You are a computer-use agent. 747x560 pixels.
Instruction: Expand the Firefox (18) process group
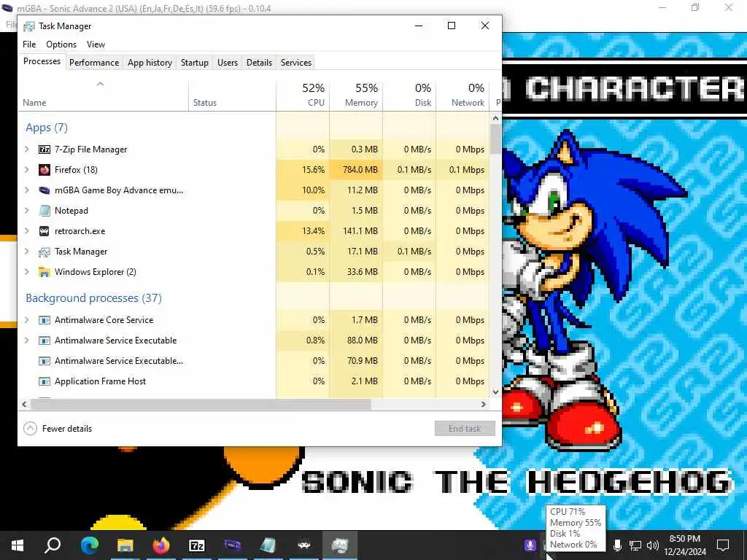coord(27,170)
